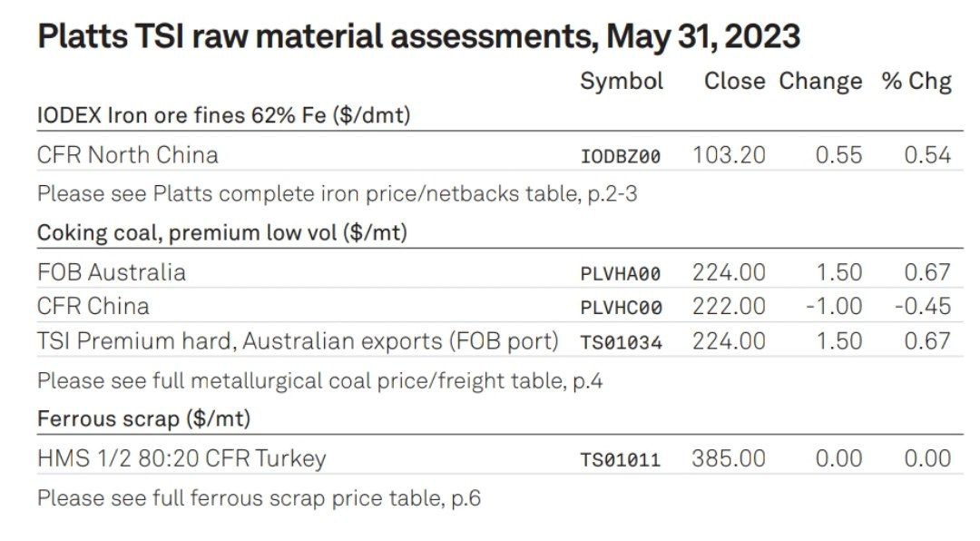Click metallurgical coal price/freight table note

pos(319,381)
